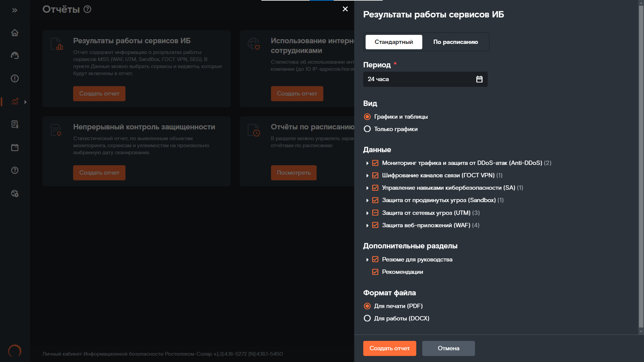Toggle the Защита от сетевых угроз (UTM) checkbox
The image size is (644, 362).
375,213
